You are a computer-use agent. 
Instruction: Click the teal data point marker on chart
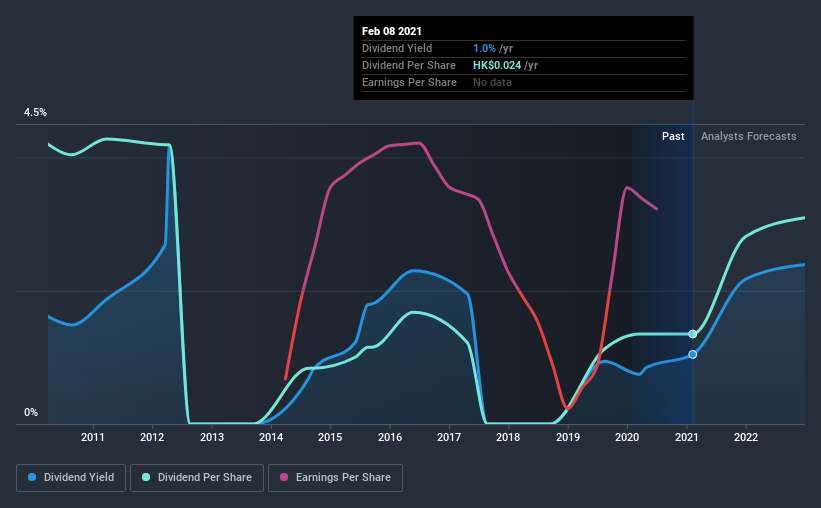point(693,334)
